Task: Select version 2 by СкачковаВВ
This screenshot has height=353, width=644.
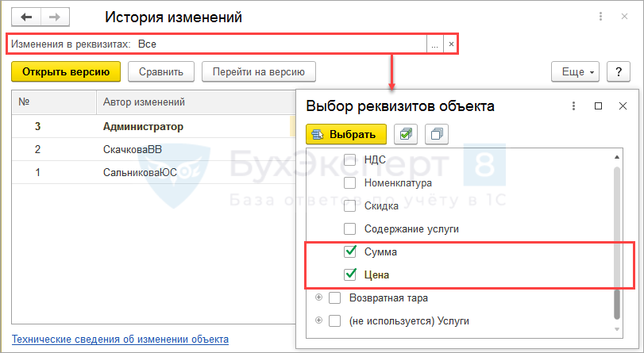Action: (153, 149)
